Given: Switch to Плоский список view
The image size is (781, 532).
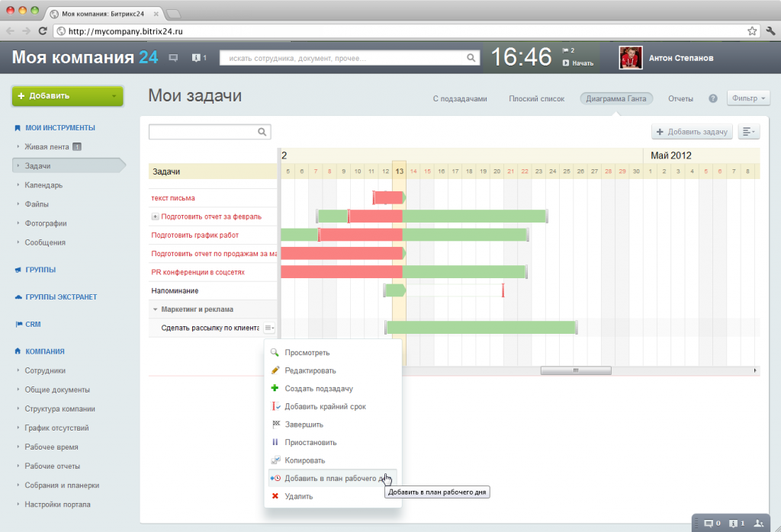Looking at the screenshot, I should [536, 98].
